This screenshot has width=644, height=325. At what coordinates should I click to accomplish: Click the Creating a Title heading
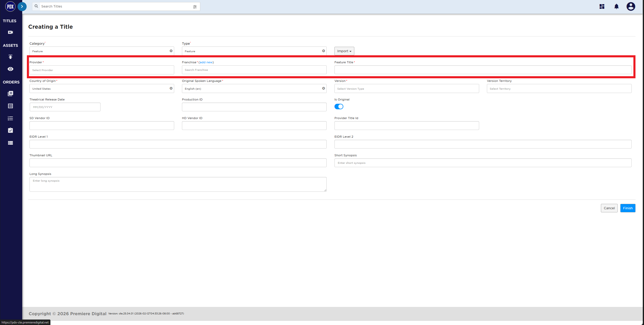[x=50, y=27]
